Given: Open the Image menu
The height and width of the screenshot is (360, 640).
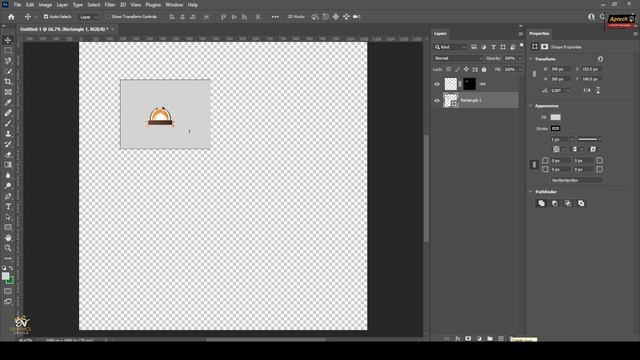Looking at the screenshot, I should (x=45, y=5).
